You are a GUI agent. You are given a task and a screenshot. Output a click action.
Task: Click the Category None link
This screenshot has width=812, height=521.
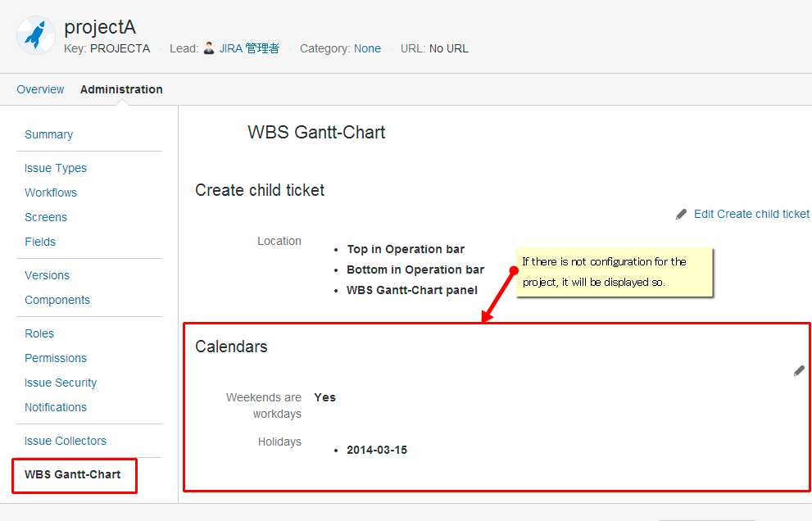367,48
